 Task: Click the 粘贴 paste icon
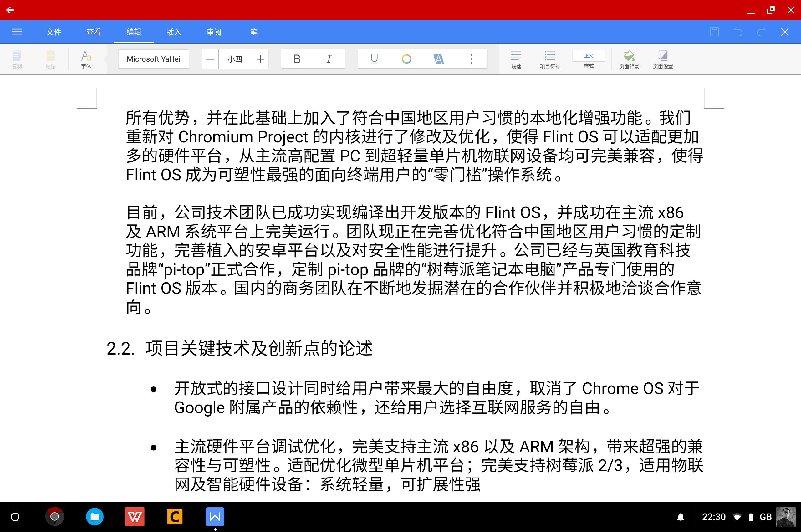(x=51, y=59)
